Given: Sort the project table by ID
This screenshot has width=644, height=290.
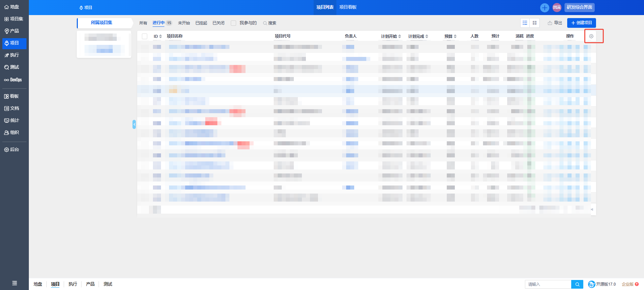Looking at the screenshot, I should pos(158,36).
